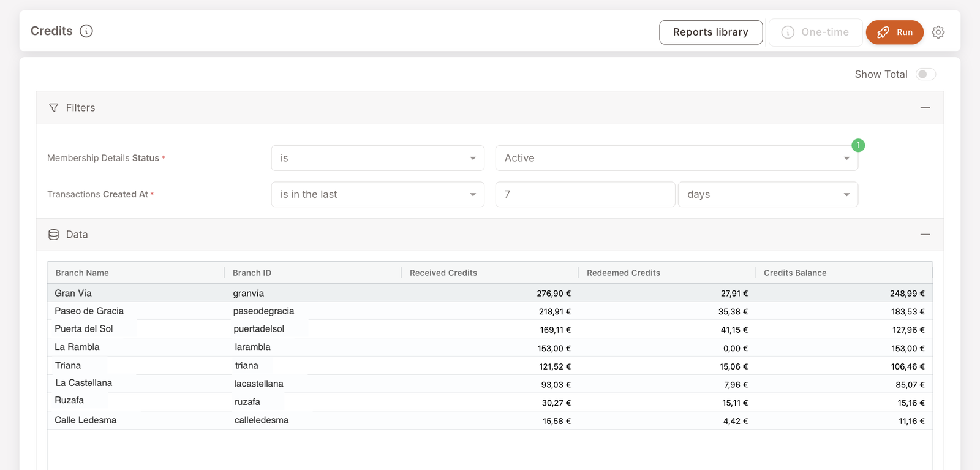980x470 pixels.
Task: Select the Triana branch name
Action: [x=68, y=365]
